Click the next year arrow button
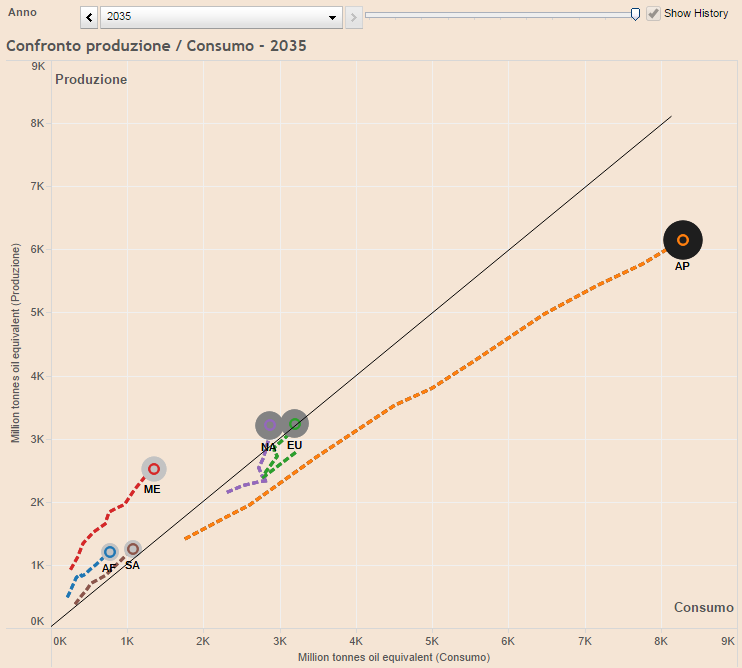This screenshot has width=742, height=668. (x=353, y=18)
